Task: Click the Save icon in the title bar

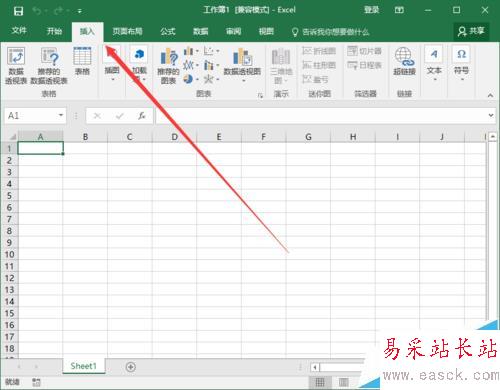Action: pos(18,11)
